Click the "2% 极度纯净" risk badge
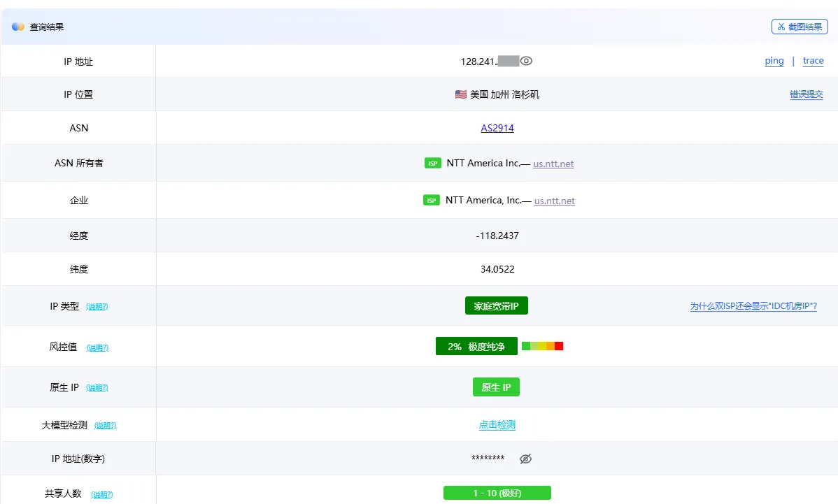Image resolution: width=838 pixels, height=504 pixels. click(476, 345)
